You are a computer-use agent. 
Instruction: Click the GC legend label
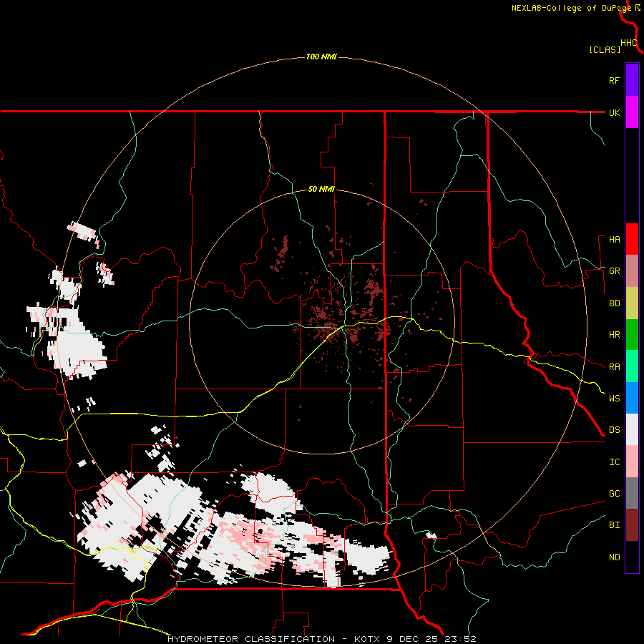614,494
